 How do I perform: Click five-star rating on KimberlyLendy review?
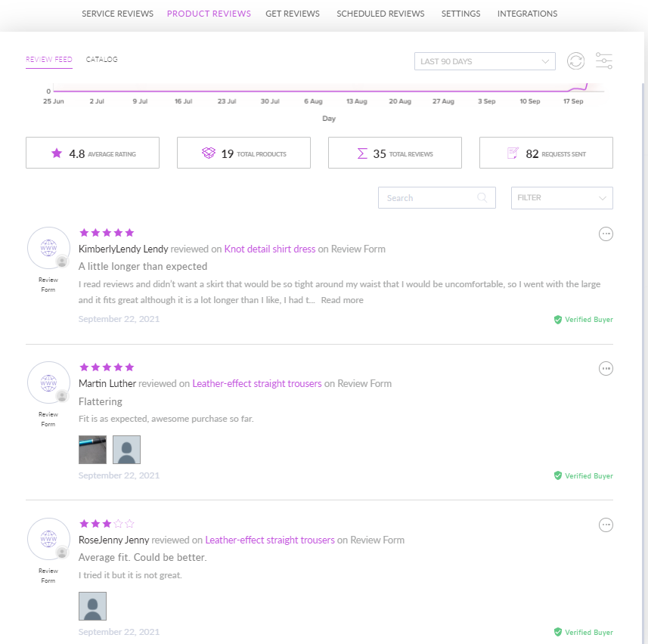coord(107,233)
